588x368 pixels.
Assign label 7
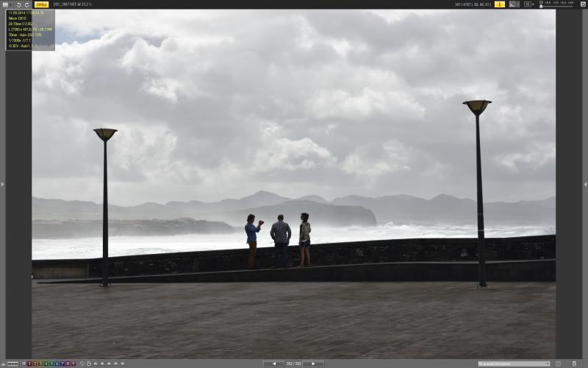tap(62, 364)
